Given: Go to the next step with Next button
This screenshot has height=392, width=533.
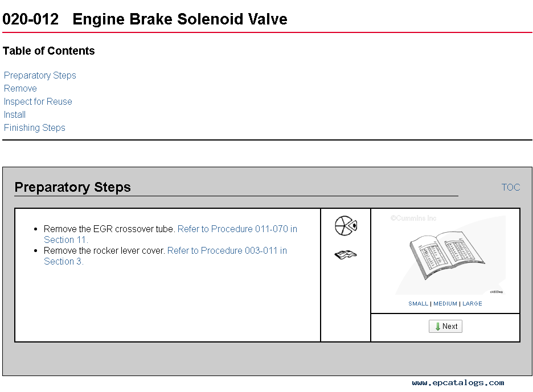Looking at the screenshot, I should point(445,326).
